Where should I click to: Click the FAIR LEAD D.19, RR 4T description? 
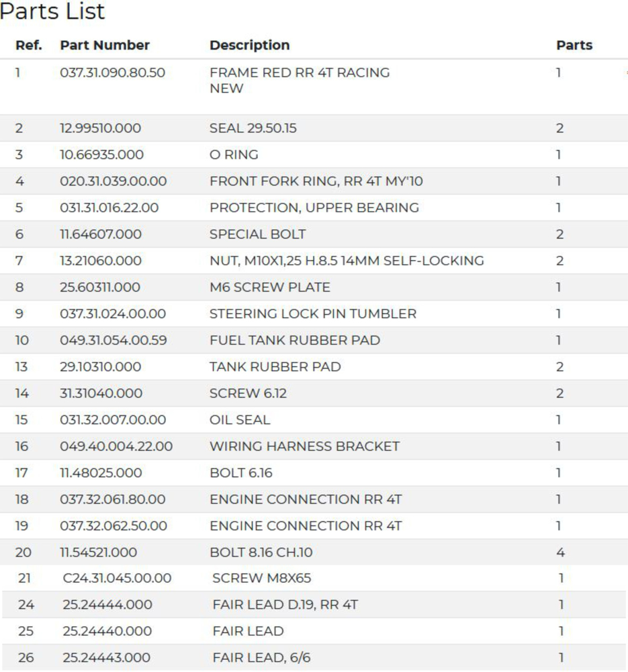285,605
